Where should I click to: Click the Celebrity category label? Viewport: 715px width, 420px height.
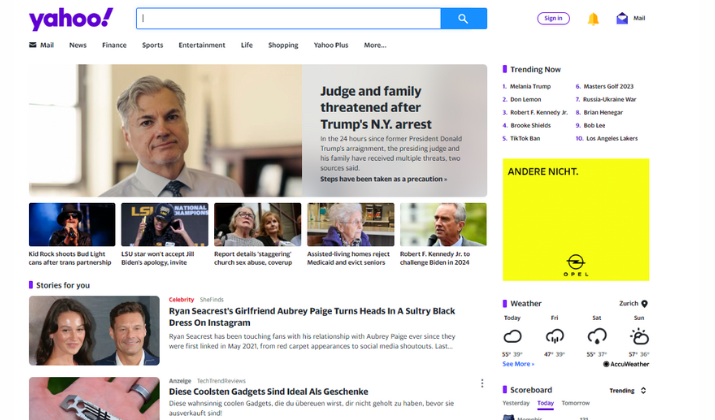coord(181,300)
